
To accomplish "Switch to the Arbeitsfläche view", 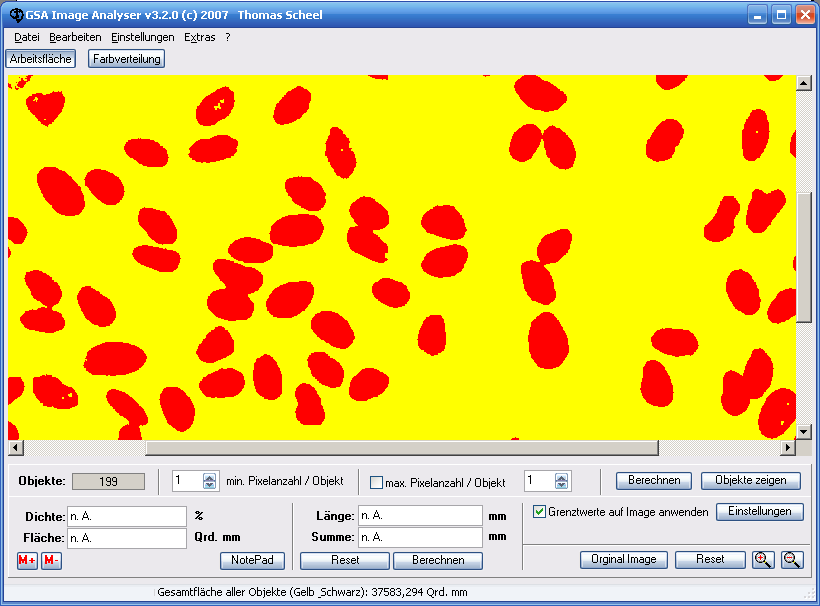I will pos(41,59).
